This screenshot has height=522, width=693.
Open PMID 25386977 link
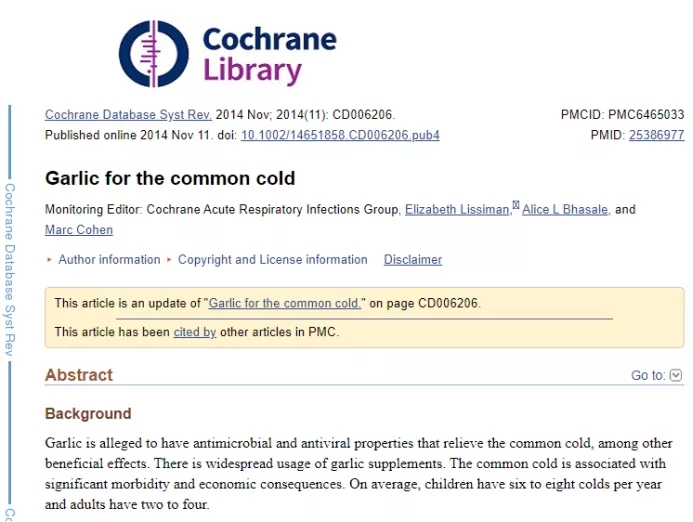coord(656,135)
